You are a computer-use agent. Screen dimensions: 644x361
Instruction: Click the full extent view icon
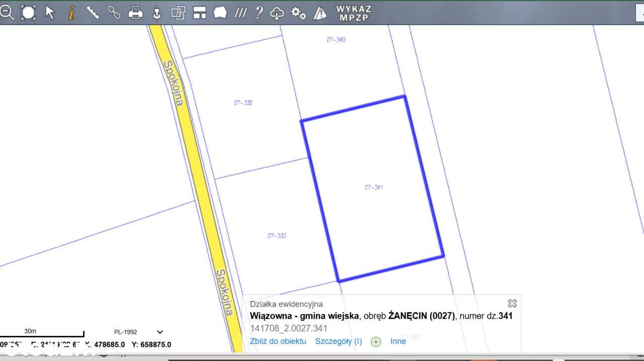[x=28, y=13]
